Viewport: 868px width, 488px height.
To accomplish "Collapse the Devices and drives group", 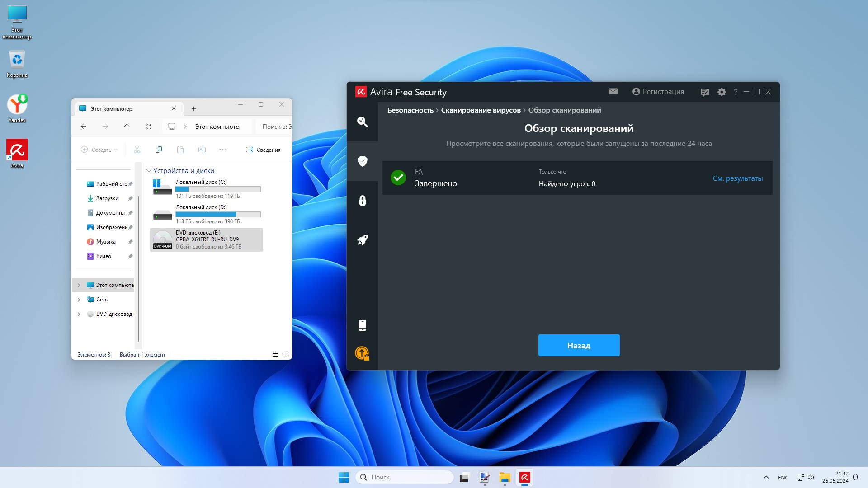I will [149, 171].
